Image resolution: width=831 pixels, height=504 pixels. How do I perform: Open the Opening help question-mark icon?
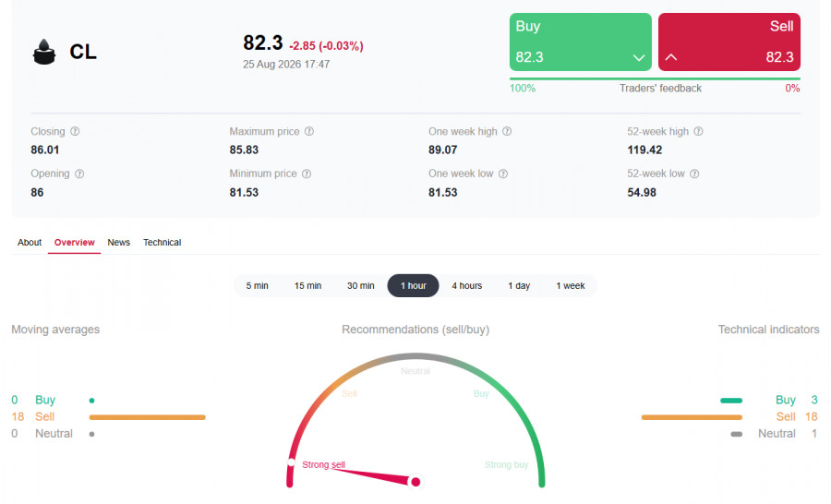click(x=79, y=174)
